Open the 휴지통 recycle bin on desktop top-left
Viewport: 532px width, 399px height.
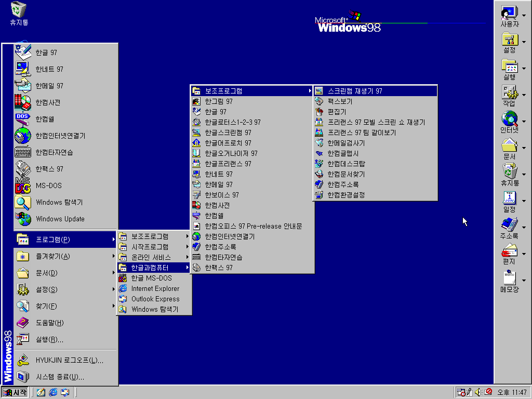[19, 14]
